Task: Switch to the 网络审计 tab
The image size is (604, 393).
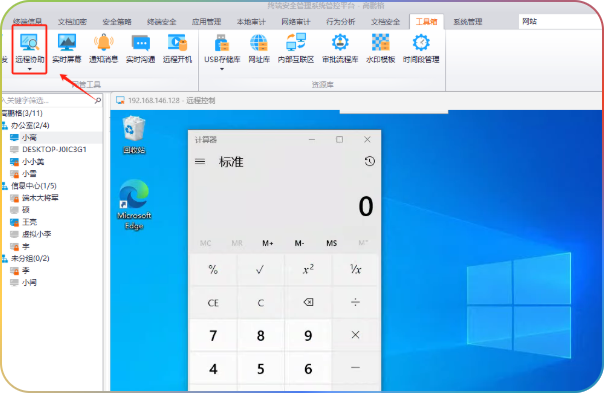Action: click(x=296, y=22)
